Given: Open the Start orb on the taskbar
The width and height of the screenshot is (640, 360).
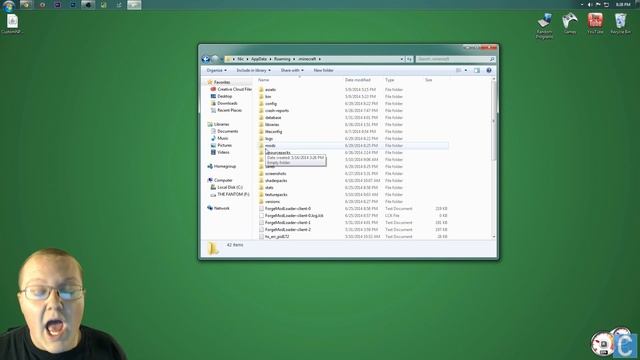Looking at the screenshot, I should 9,6.
